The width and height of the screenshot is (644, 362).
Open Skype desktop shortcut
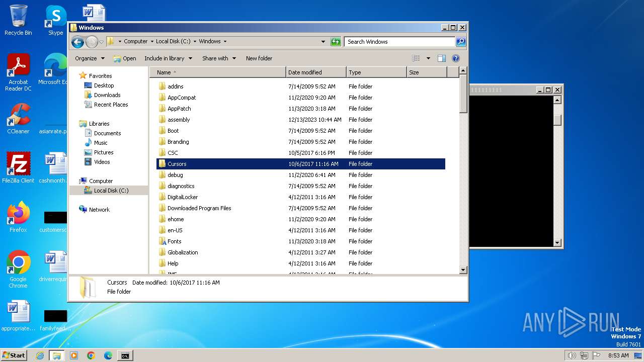click(55, 20)
